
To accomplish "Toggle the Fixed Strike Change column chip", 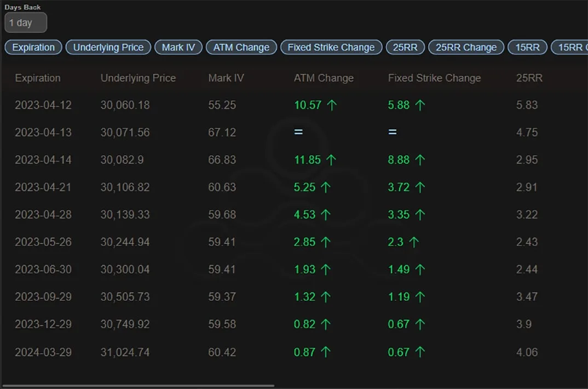I will 331,47.
